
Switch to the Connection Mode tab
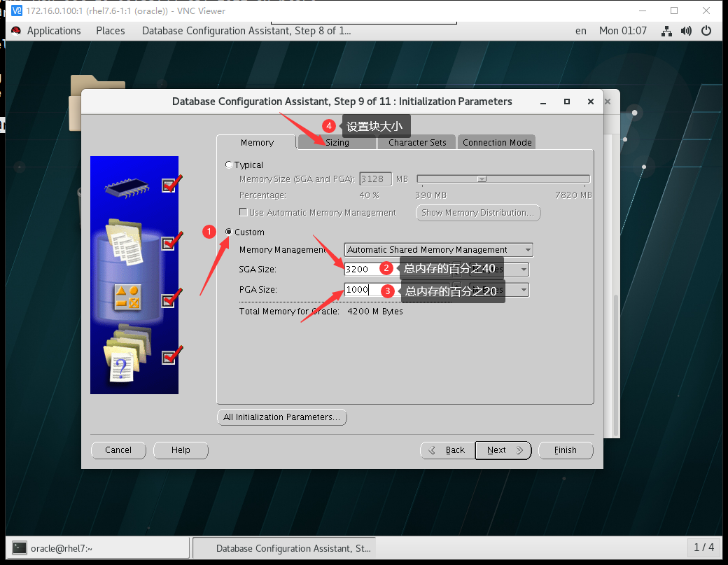tap(497, 143)
